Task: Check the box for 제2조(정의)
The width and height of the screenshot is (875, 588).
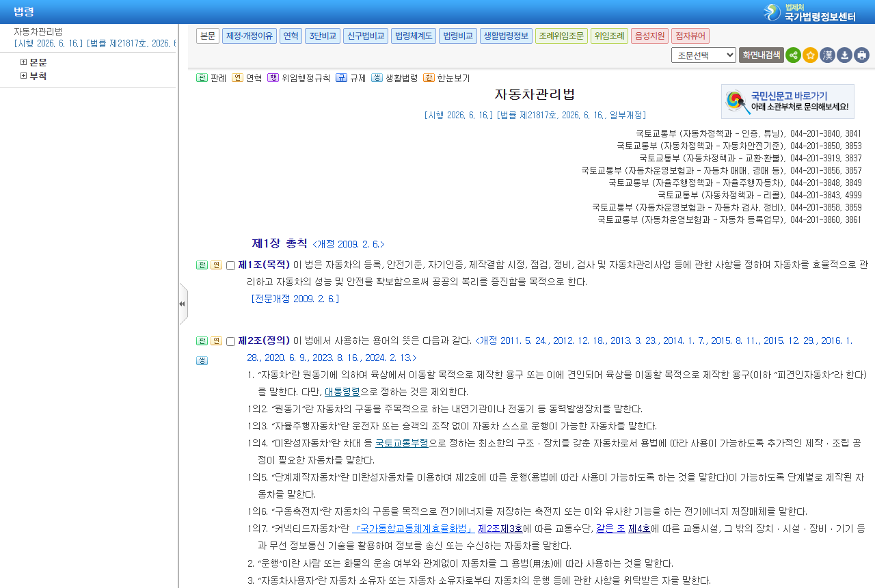Action: click(230, 341)
